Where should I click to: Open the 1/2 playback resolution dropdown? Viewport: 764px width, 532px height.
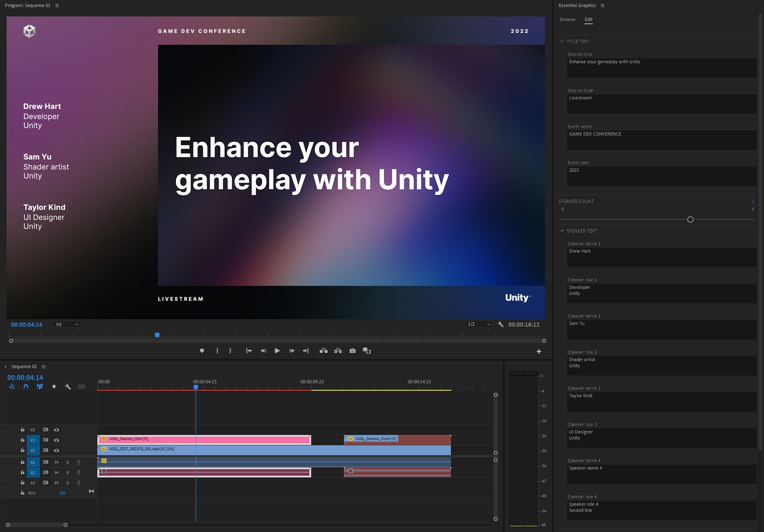point(479,325)
